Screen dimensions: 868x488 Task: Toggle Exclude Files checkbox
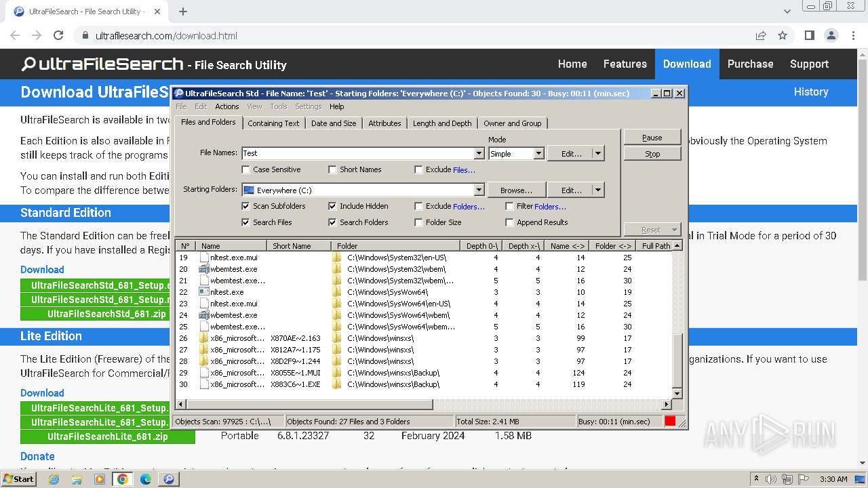[x=418, y=169]
